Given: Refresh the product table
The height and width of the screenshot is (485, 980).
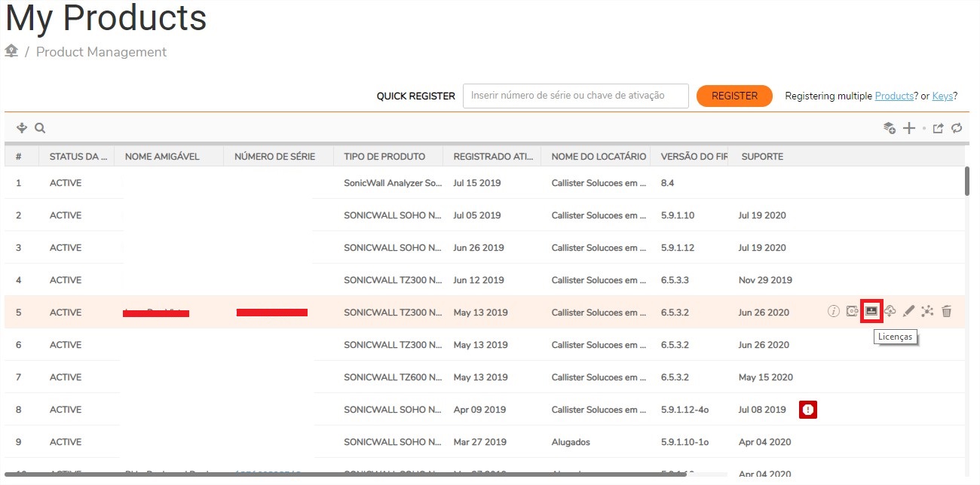Looking at the screenshot, I should click(x=957, y=128).
